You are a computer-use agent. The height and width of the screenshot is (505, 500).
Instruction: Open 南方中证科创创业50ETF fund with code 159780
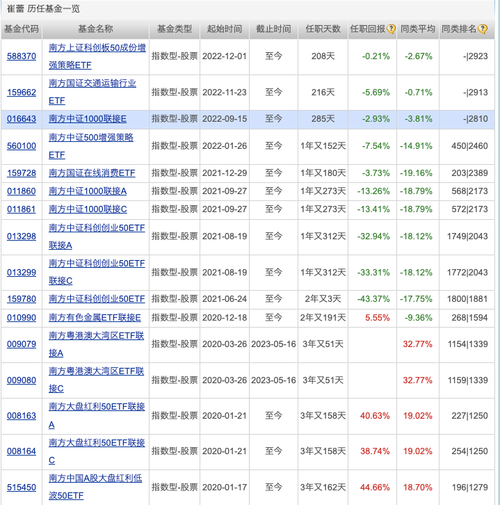97,299
